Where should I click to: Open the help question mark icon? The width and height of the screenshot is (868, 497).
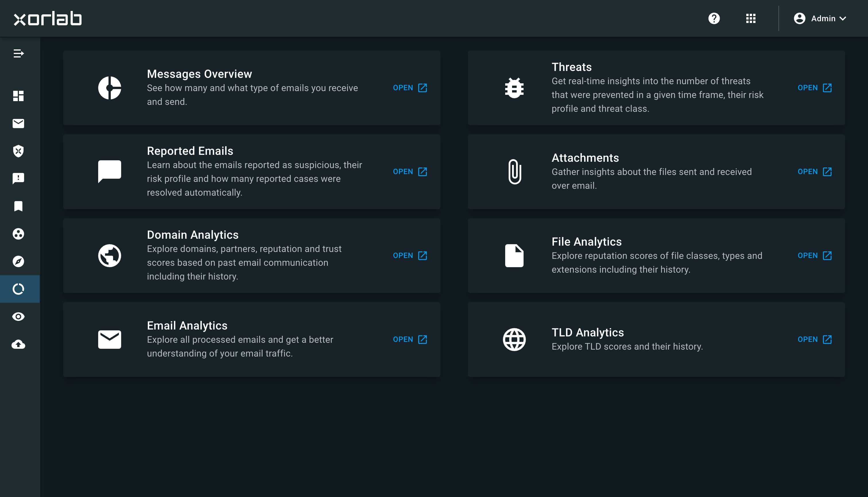[714, 18]
